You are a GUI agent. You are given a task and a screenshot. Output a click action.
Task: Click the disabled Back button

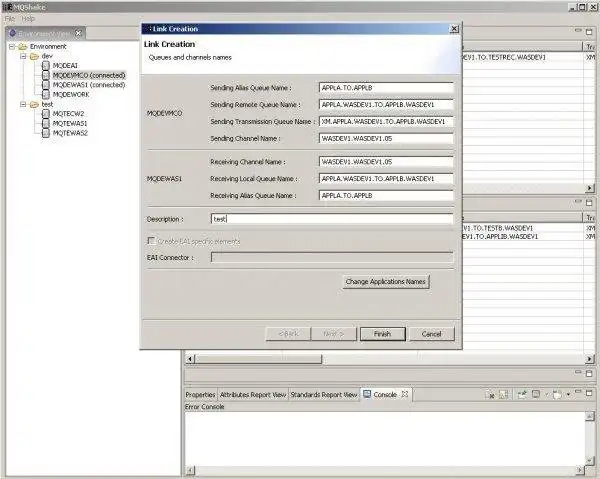(x=288, y=334)
